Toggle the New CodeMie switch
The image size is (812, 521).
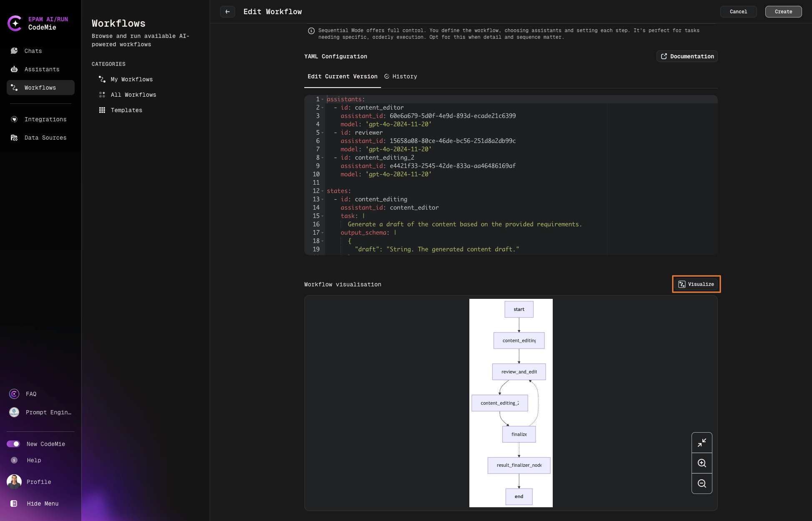[14, 444]
